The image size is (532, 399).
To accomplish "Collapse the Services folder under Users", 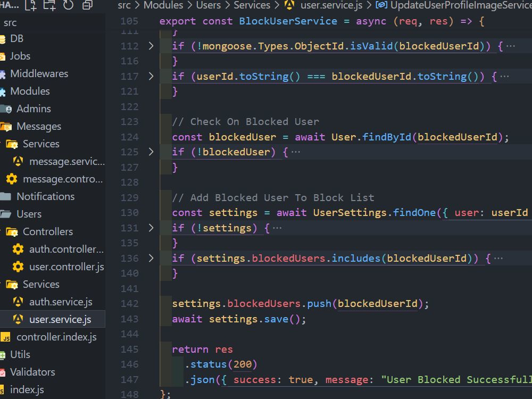I will click(41, 284).
